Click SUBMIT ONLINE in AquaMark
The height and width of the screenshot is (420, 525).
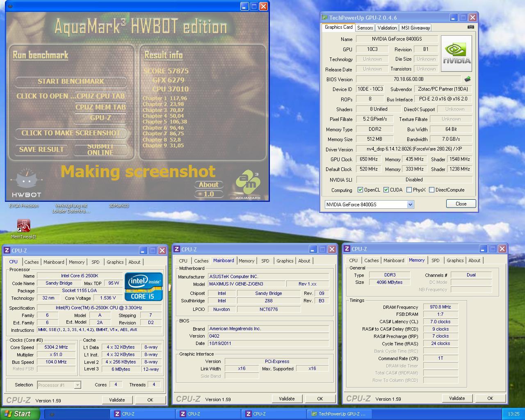point(100,150)
